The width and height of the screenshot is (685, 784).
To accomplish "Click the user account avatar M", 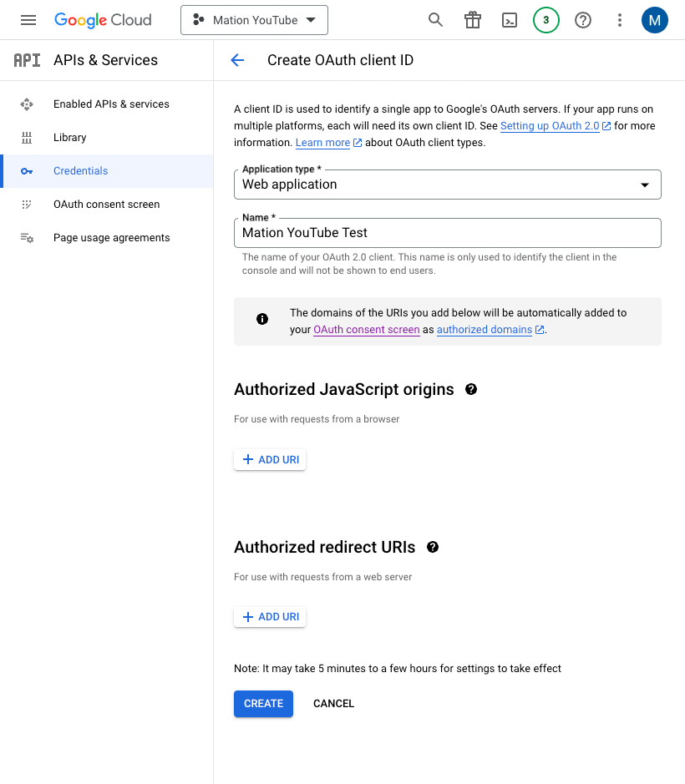I will pos(654,20).
